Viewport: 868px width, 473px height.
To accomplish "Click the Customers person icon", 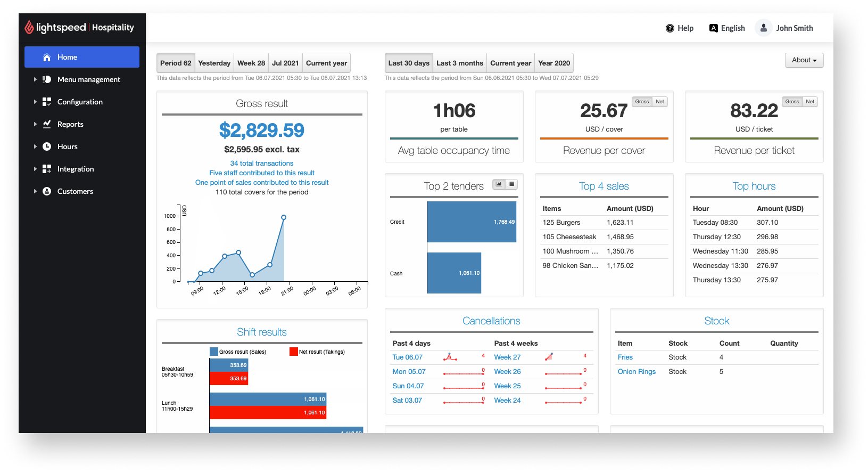I will point(47,191).
